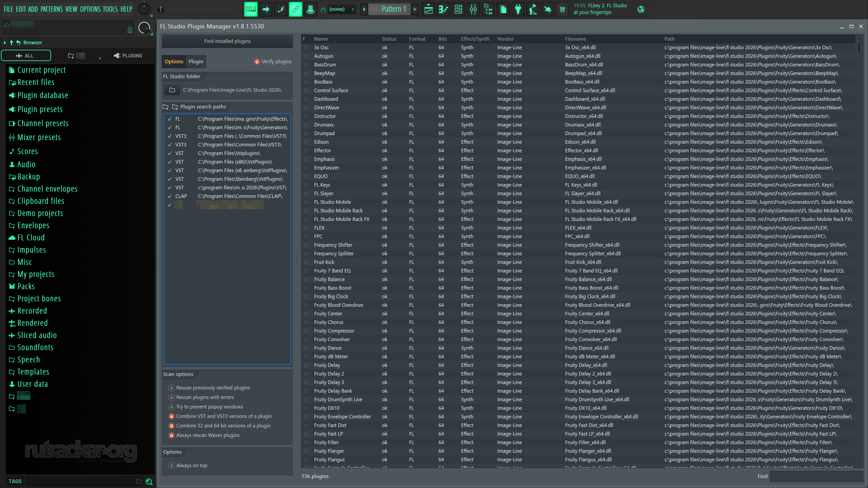Expand the Packs folder in browser
The width and height of the screenshot is (868, 488).
pos(22,286)
